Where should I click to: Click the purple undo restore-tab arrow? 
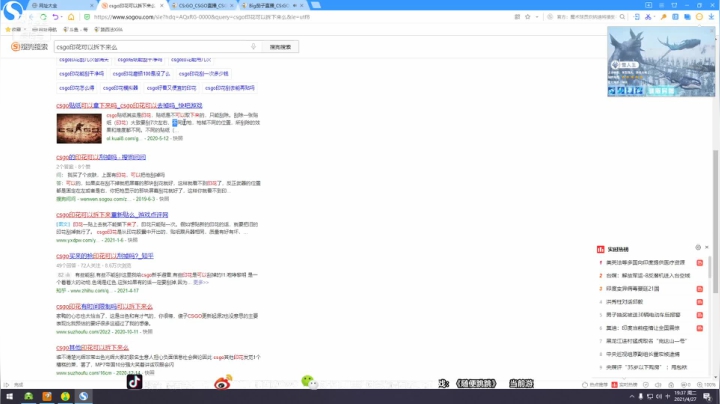point(55,17)
